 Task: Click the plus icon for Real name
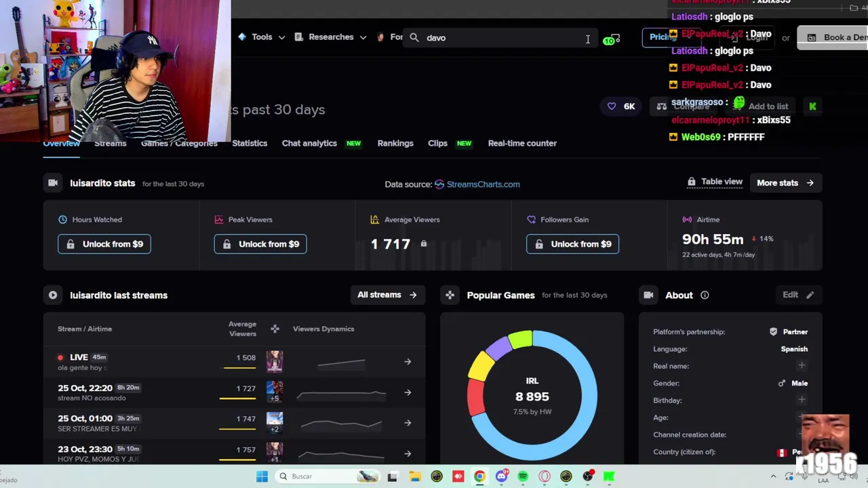(x=802, y=365)
